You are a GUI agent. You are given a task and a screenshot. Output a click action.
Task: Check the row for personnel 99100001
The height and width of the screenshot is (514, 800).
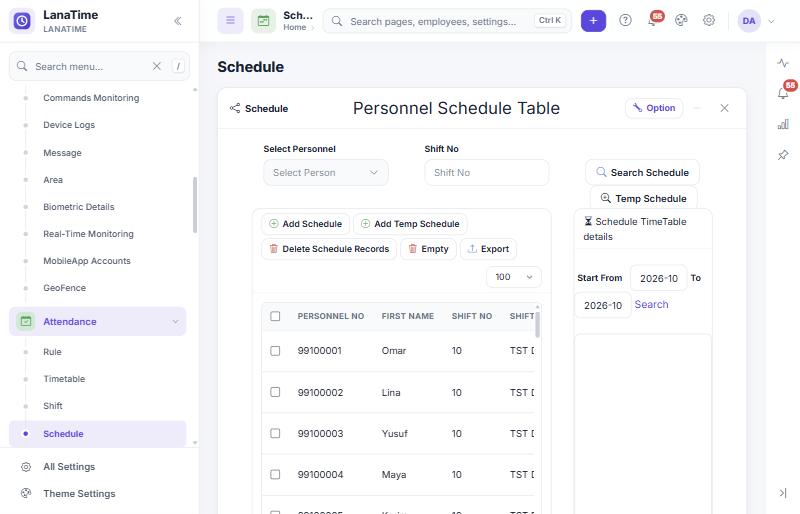(275, 351)
